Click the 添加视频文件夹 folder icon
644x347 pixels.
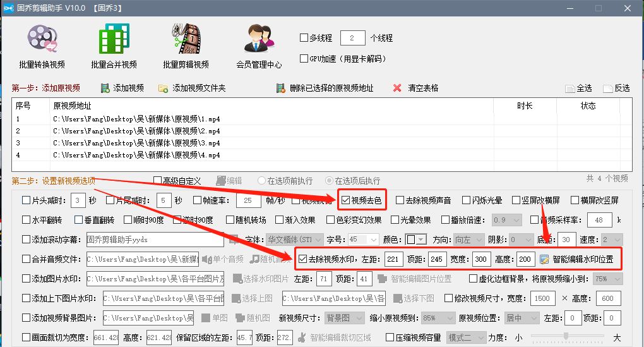(x=163, y=88)
